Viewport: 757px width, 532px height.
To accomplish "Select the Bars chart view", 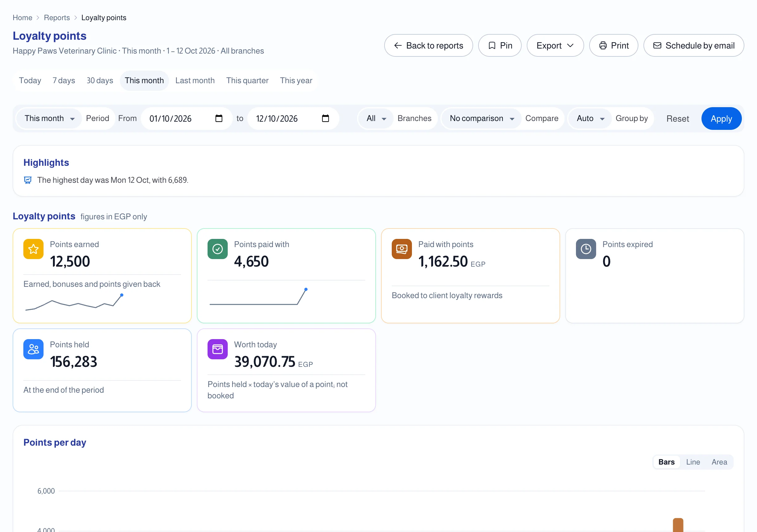I will tap(666, 462).
